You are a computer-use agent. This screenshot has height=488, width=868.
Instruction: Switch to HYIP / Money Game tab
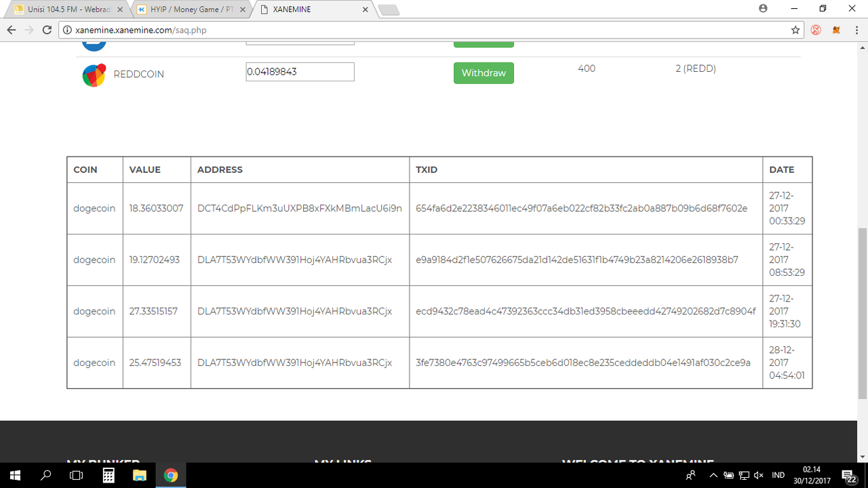191,9
